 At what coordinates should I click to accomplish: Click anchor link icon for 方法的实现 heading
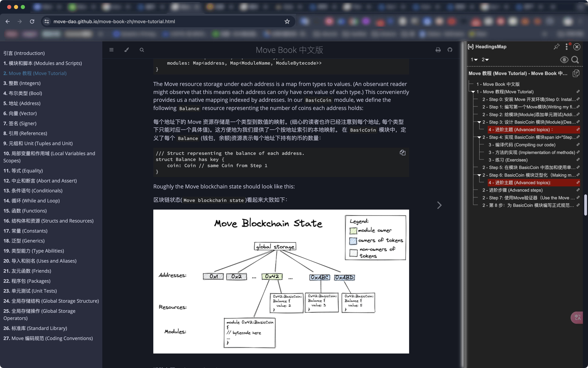[578, 152]
